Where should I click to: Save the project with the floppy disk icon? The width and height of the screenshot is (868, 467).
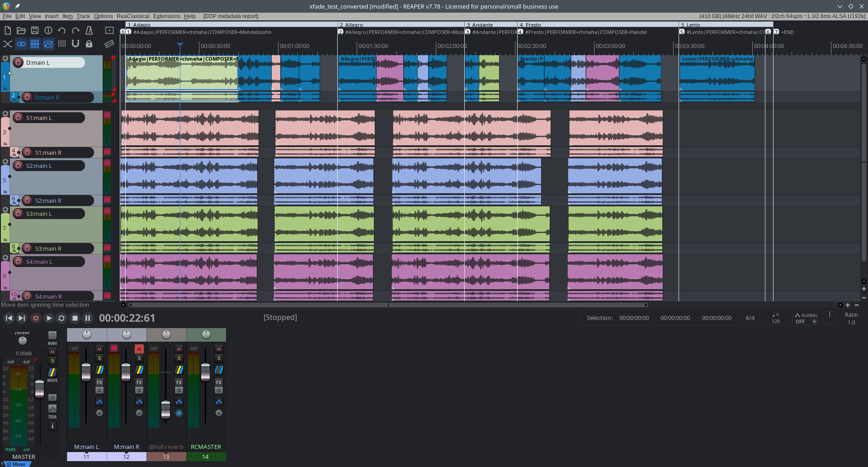coord(35,30)
